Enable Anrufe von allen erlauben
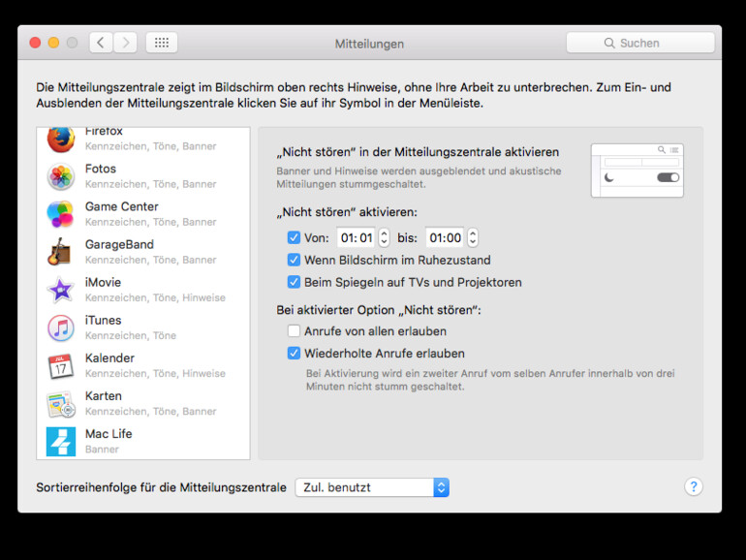 [294, 331]
